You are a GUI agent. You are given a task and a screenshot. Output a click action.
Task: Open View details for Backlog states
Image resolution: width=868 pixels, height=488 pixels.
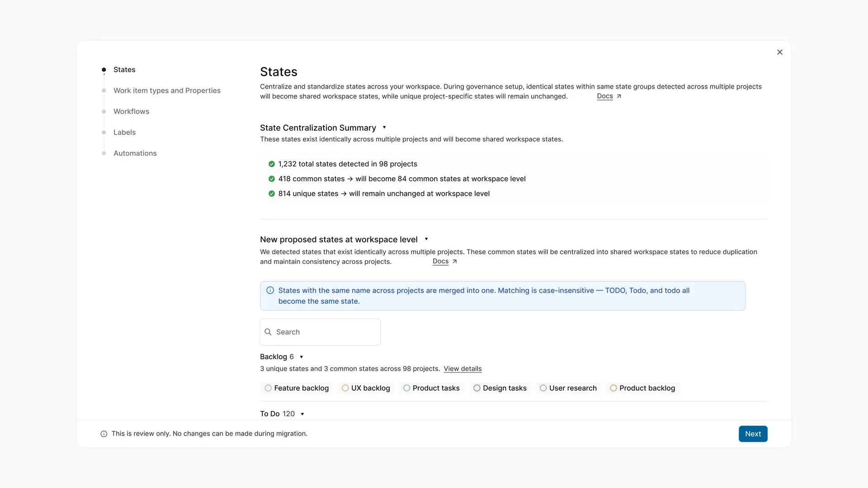462,369
